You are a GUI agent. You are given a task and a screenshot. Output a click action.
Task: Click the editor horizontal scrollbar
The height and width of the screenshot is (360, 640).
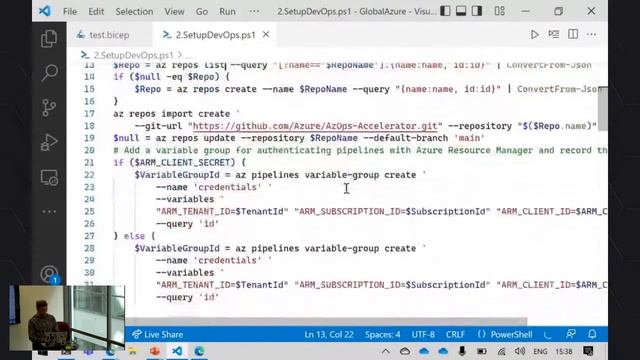pyautogui.click(x=327, y=322)
